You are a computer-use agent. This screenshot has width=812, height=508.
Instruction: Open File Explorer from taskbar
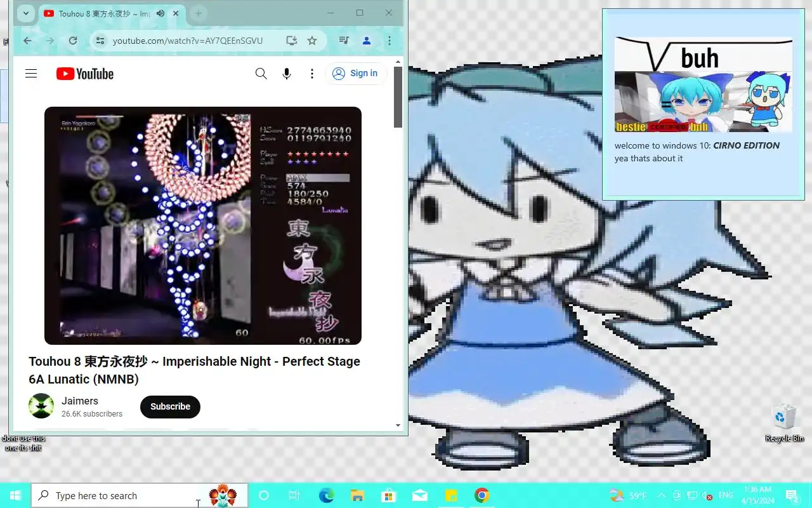pyautogui.click(x=357, y=495)
